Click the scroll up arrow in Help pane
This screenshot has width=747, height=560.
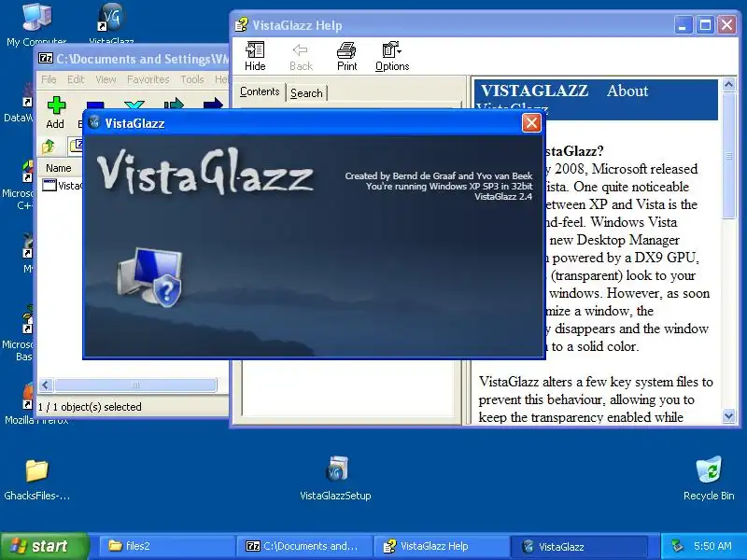click(728, 85)
